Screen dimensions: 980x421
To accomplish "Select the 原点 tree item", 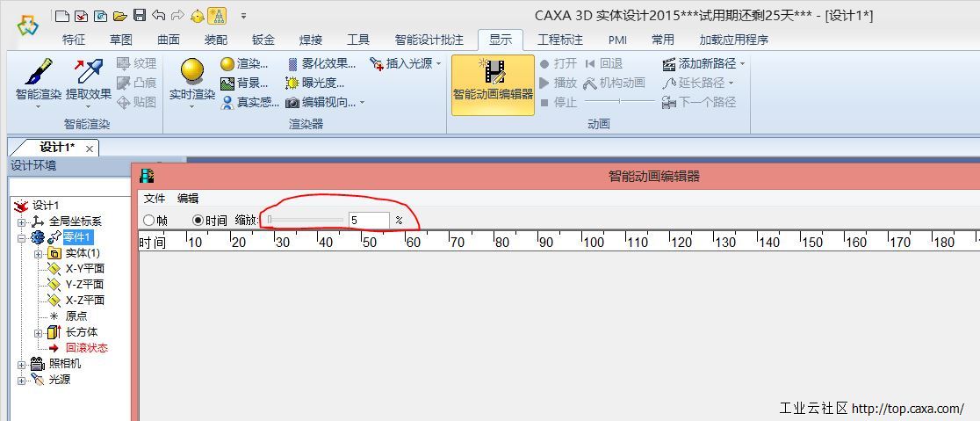I will pyautogui.click(x=76, y=316).
